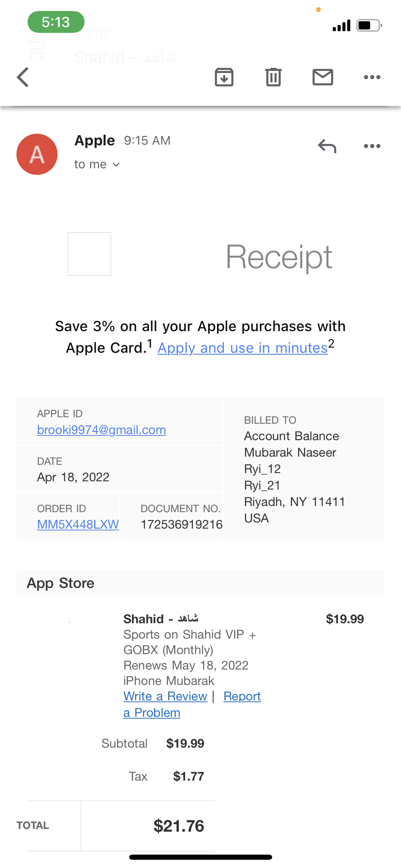
Task: Expand recipient details next to 'to me'
Action: point(116,165)
